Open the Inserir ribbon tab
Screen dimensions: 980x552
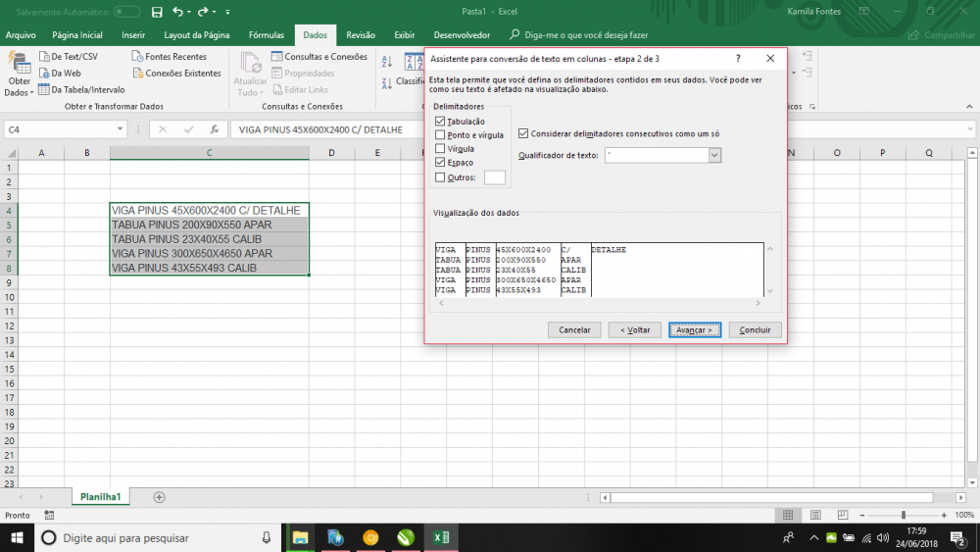coord(133,34)
